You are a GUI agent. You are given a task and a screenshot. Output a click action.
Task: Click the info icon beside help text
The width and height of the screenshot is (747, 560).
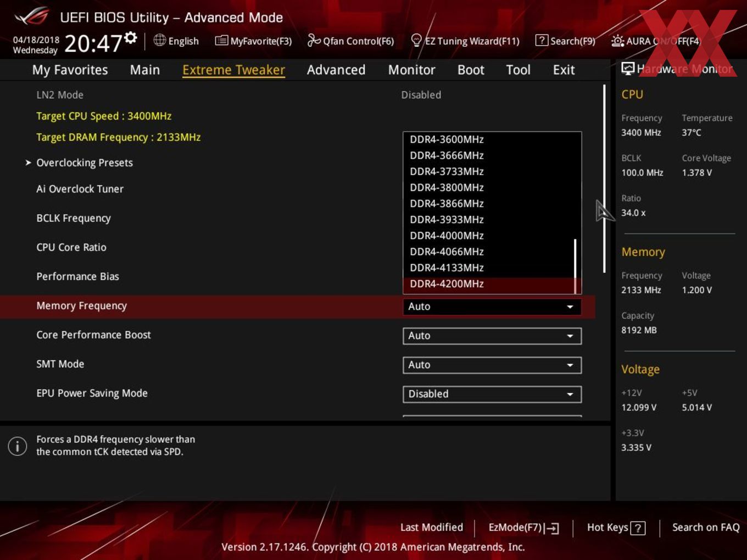[18, 446]
